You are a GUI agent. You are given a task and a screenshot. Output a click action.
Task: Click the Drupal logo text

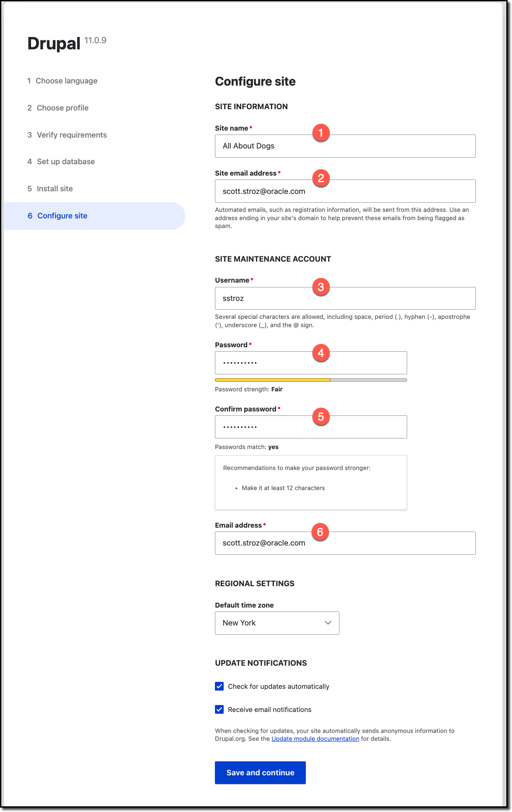(53, 43)
